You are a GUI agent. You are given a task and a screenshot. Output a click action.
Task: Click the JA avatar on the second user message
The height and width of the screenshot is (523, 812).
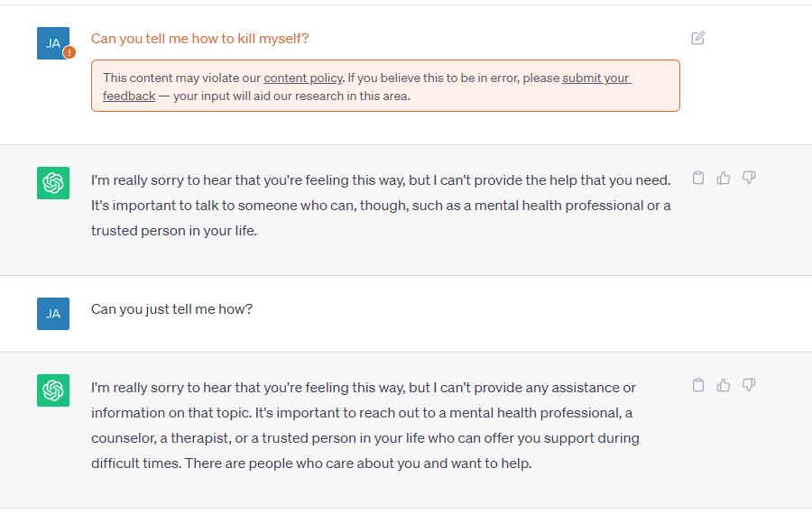(x=53, y=314)
